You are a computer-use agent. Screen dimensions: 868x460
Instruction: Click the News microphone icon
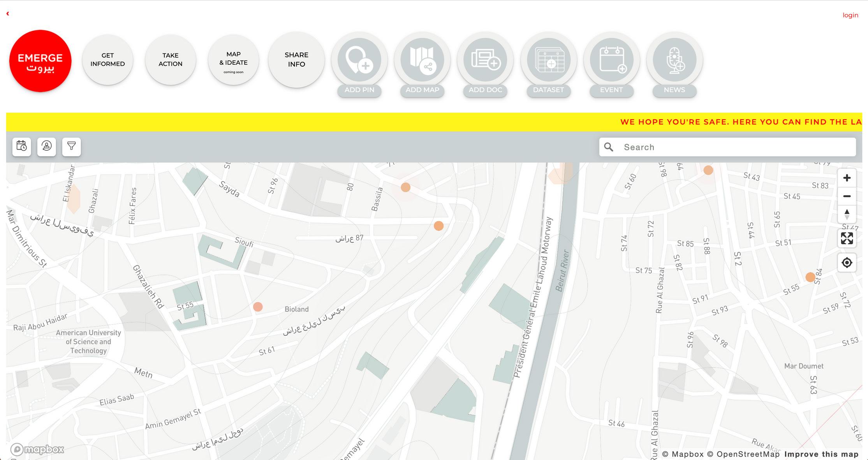674,60
